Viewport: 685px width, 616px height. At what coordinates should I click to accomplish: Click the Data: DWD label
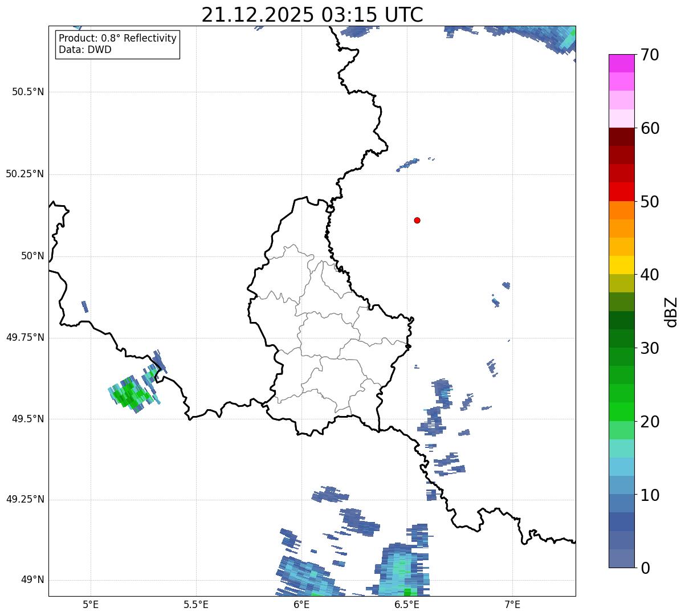pyautogui.click(x=85, y=50)
